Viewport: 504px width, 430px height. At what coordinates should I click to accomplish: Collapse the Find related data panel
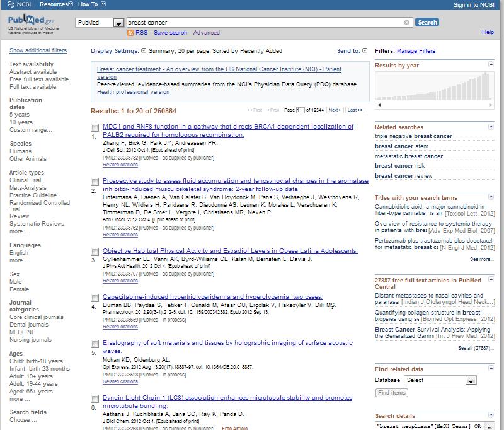[491, 368]
